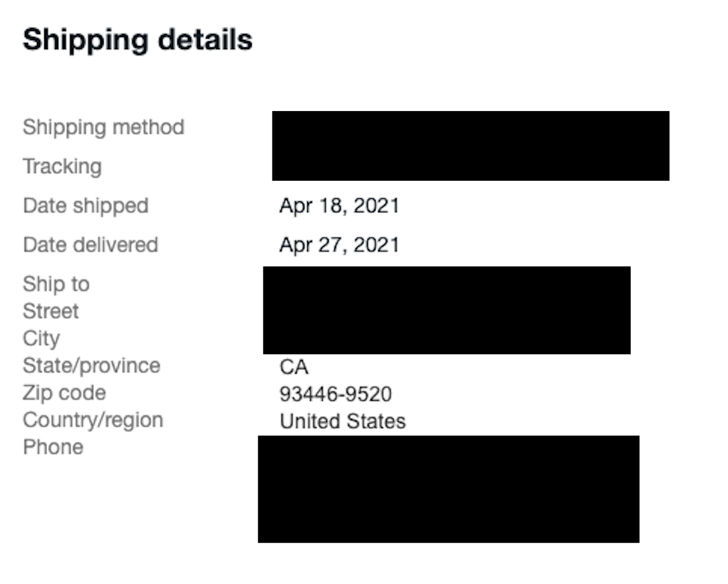Select the Country/region label

click(x=93, y=420)
